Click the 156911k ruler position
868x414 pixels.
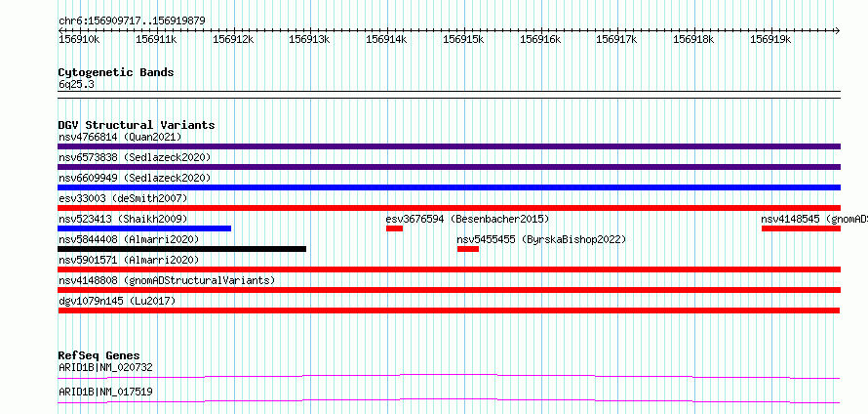pyautogui.click(x=156, y=39)
